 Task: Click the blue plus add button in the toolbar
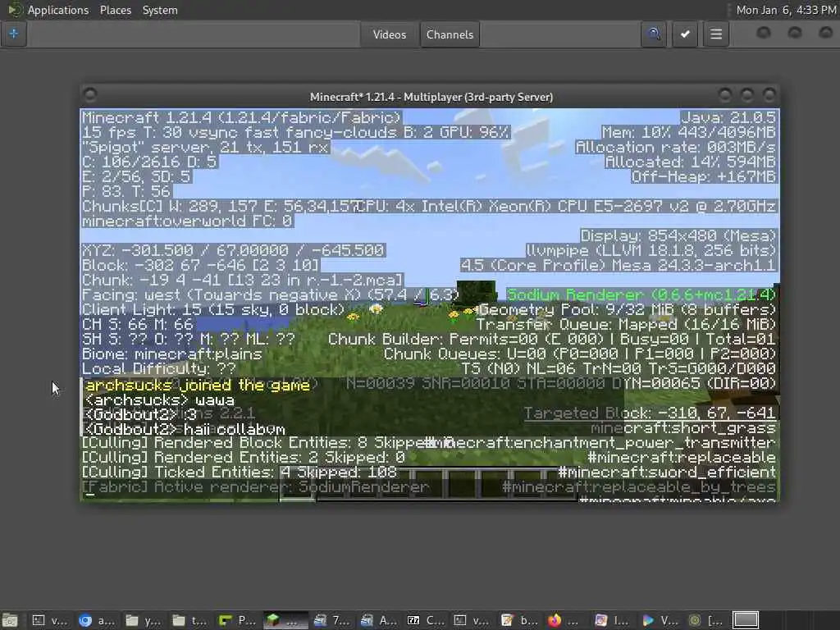click(x=14, y=34)
